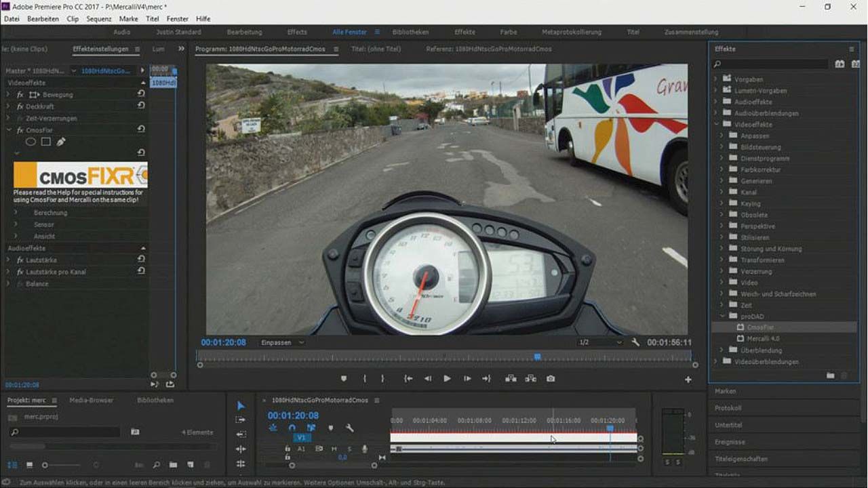This screenshot has width=868, height=488.
Task: Expand the Berechnung settings group
Action: point(16,213)
